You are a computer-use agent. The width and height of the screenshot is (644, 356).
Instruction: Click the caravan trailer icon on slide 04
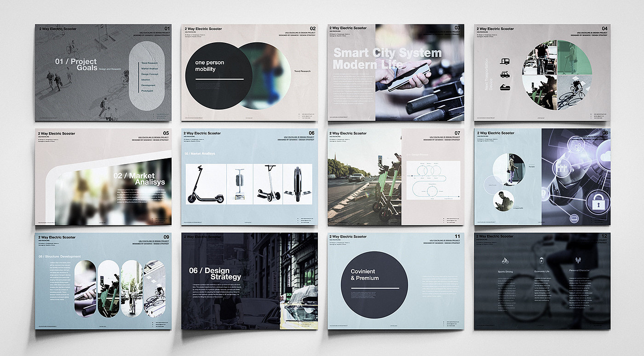[x=504, y=61]
